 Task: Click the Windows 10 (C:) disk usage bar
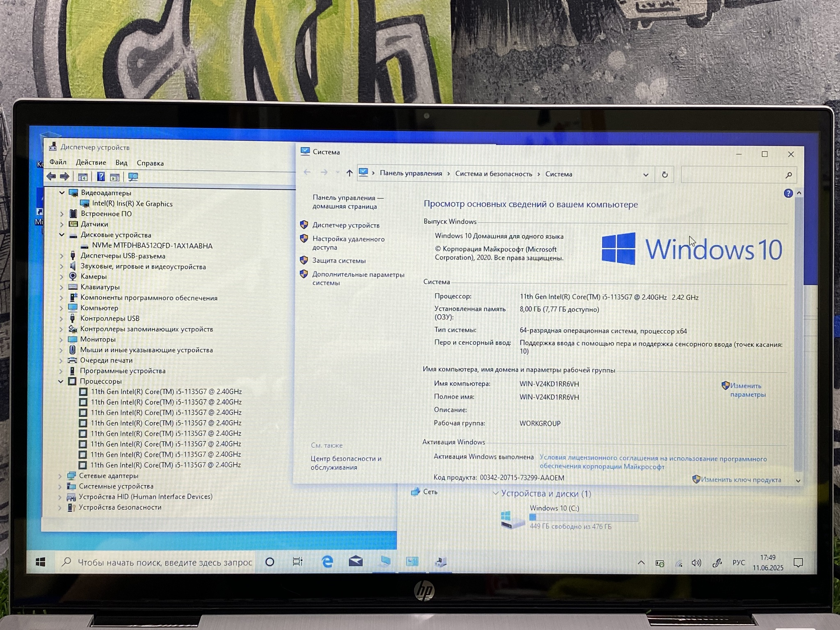pos(583,518)
